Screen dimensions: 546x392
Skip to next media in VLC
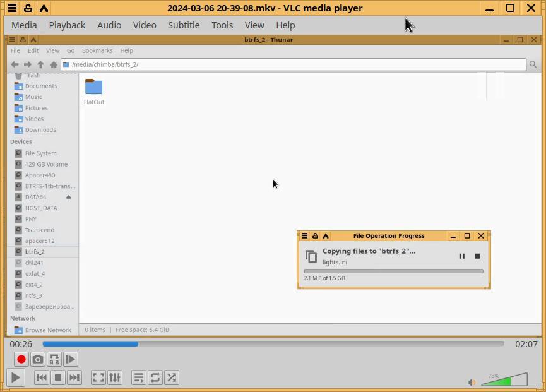[x=74, y=377]
